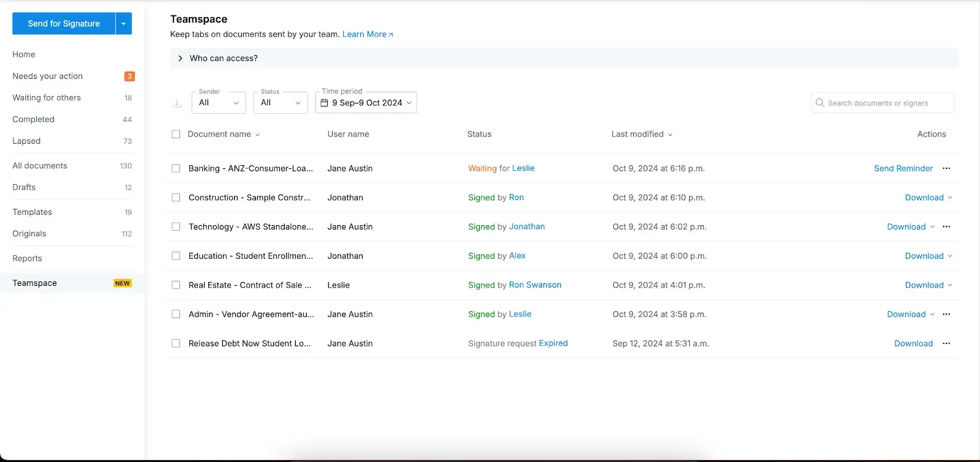Select the Construction - Sample Constr checkbox

coord(176,198)
